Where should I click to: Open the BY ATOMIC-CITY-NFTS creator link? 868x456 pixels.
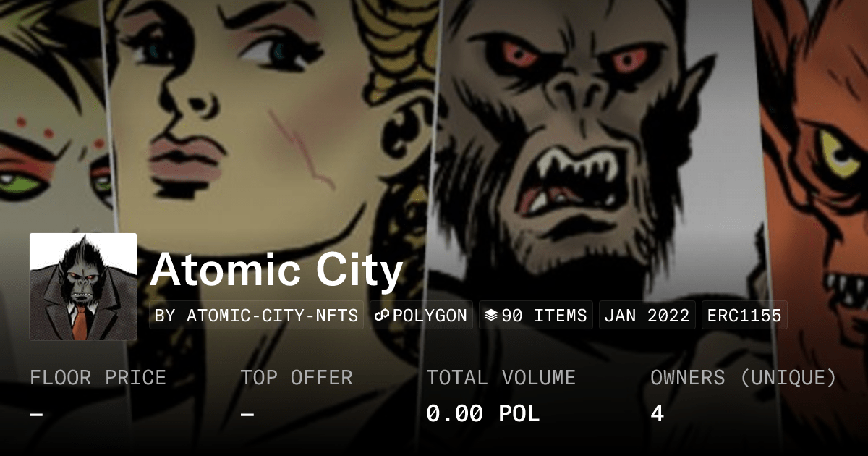pyautogui.click(x=257, y=316)
